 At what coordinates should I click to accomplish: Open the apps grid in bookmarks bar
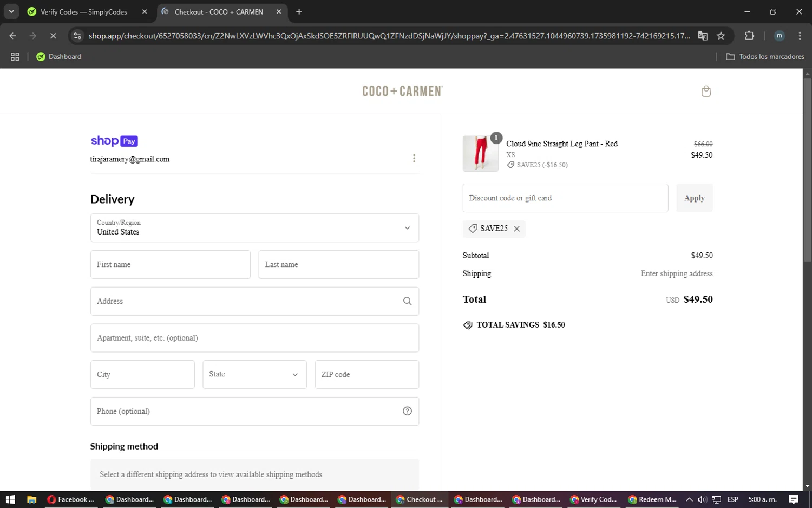15,56
